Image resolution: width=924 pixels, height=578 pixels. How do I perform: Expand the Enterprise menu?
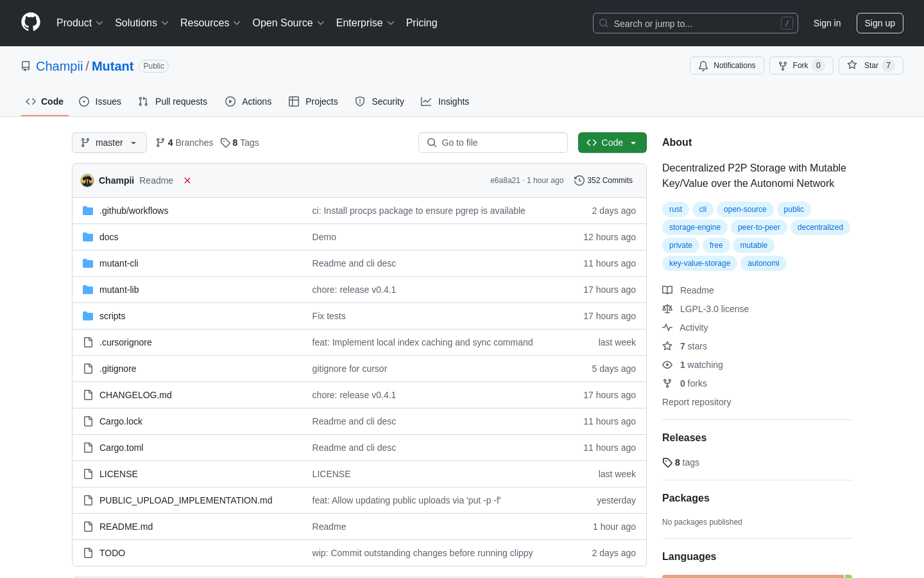[365, 22]
